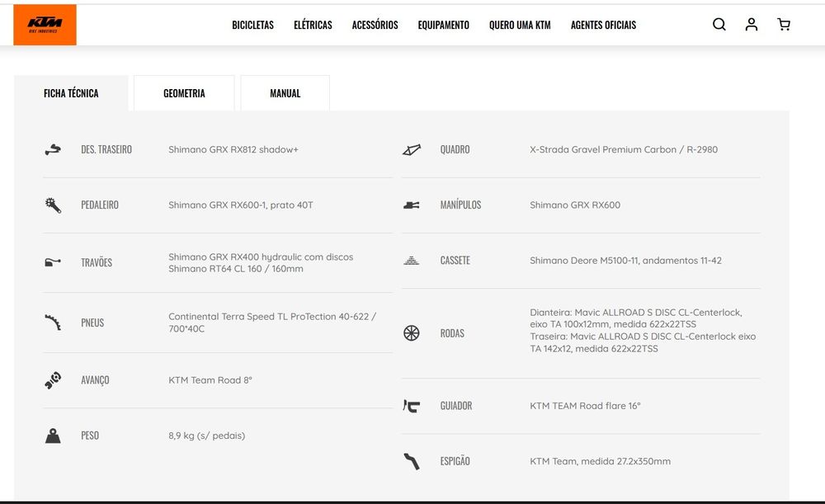Click '8,9 kg (s/ pedais)' value
Image resolution: width=825 pixels, height=504 pixels.
click(x=206, y=436)
